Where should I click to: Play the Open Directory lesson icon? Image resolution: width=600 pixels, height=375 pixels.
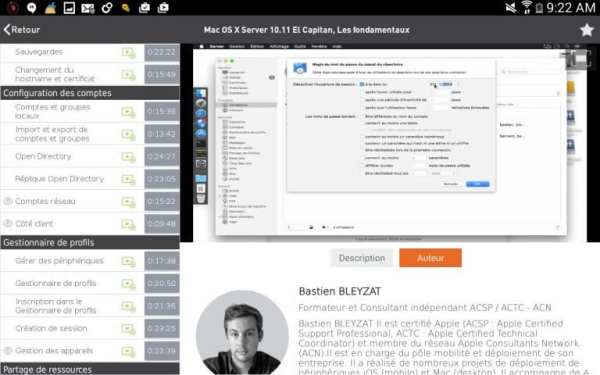coord(129,157)
